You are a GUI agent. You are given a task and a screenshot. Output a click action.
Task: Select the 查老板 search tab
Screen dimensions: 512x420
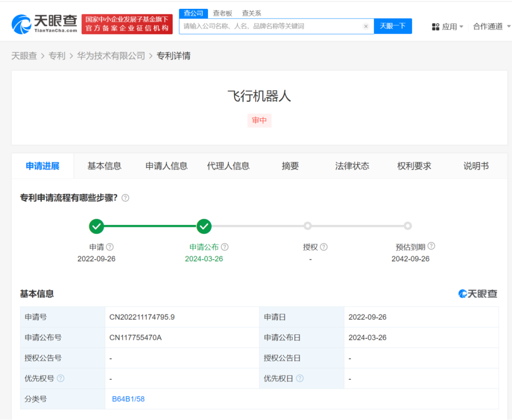(x=223, y=13)
